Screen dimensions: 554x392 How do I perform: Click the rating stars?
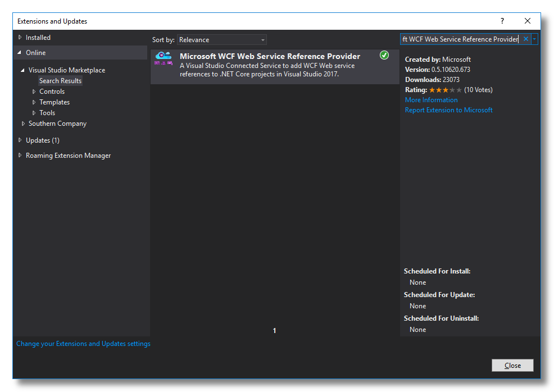[445, 90]
